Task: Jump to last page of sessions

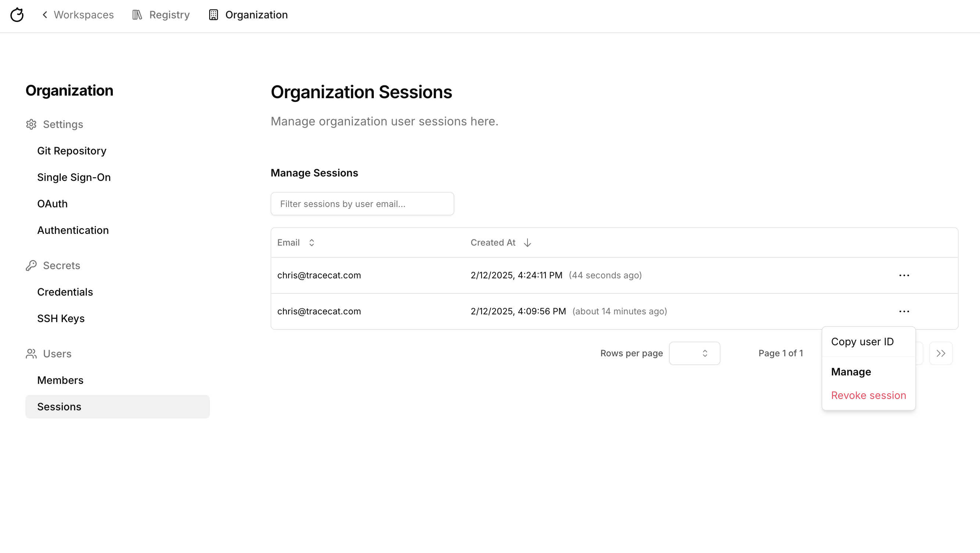Action: tap(940, 354)
